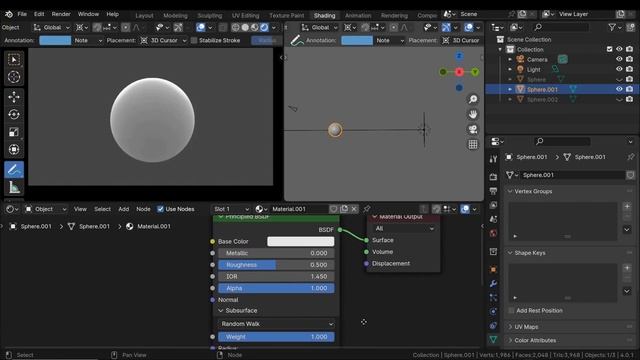Click the outliner search field
This screenshot has height=360, width=640.
coord(562,27)
